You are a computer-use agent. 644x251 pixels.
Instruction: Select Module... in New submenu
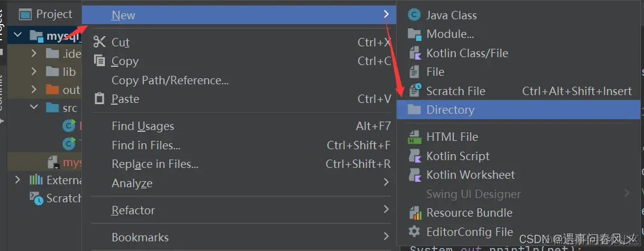(519, 34)
